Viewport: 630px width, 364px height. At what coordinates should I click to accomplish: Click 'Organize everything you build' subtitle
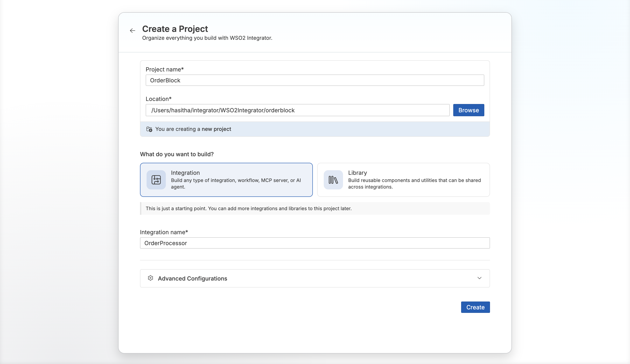(207, 38)
